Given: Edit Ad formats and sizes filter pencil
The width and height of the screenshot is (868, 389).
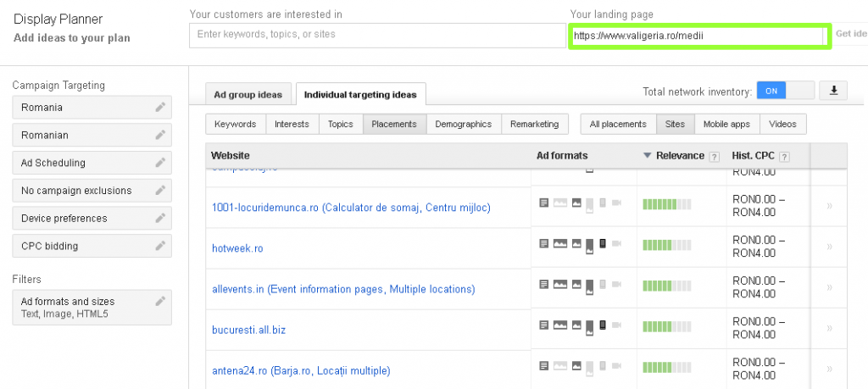Looking at the screenshot, I should (x=160, y=301).
